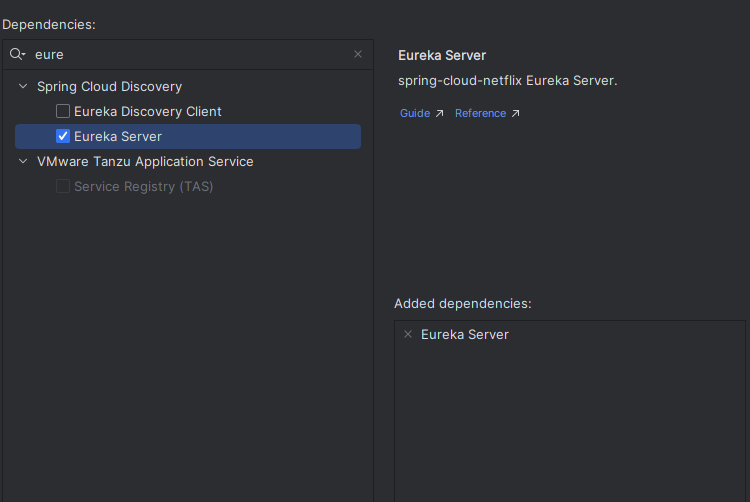Select Eureka Server in added dependencies list
The height and width of the screenshot is (502, 750).
tap(465, 334)
